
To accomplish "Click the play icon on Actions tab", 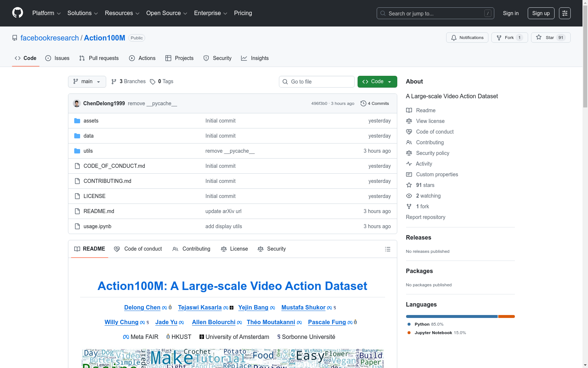I will point(132,58).
